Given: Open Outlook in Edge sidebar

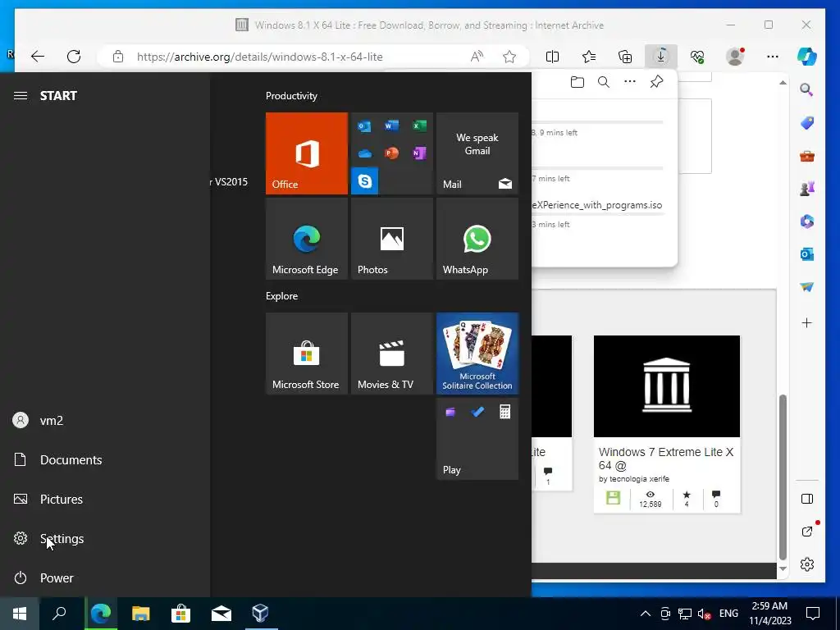Looking at the screenshot, I should (x=807, y=254).
